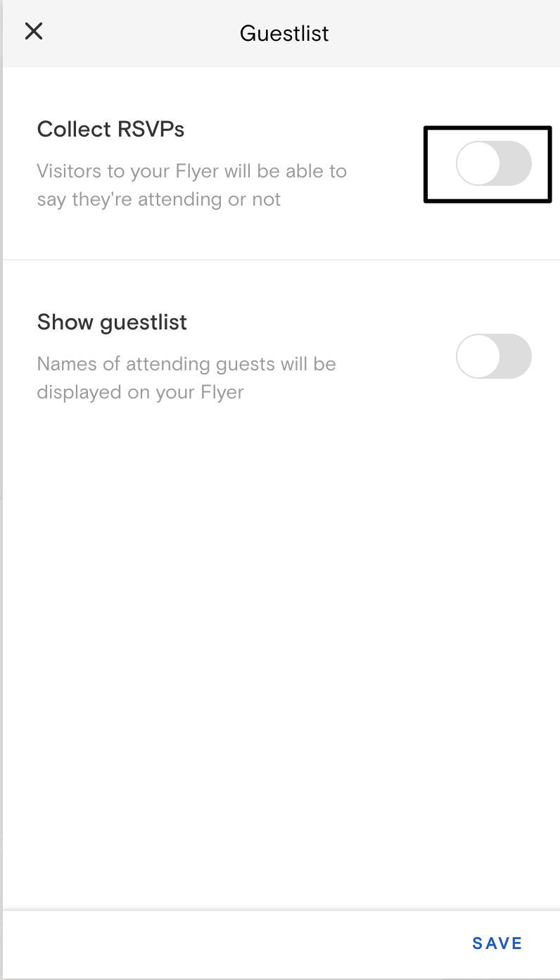Click the 'Visitors to your Flyer' description text
Viewport: 560px width, 980px height.
coord(191,171)
